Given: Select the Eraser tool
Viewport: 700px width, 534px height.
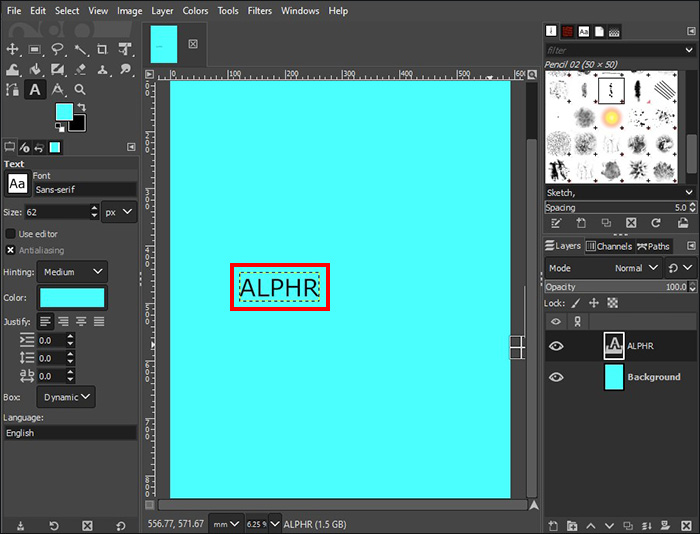Looking at the screenshot, I should [80, 69].
